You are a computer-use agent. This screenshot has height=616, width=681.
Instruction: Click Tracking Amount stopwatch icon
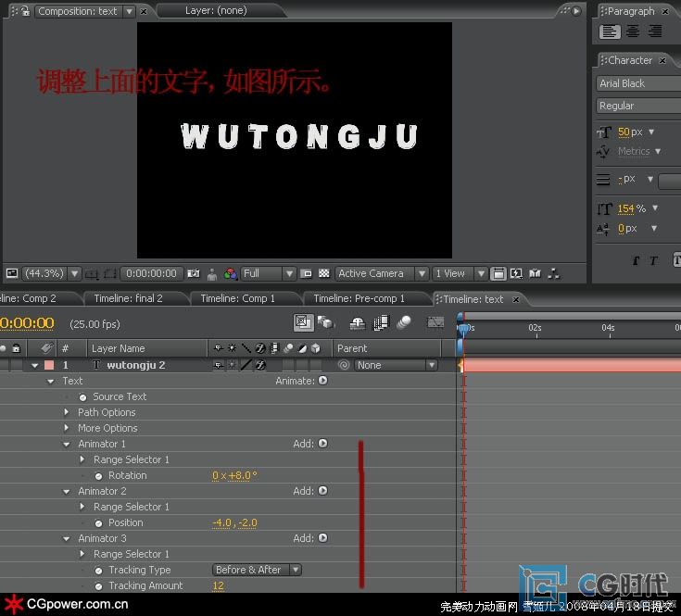tap(98, 586)
